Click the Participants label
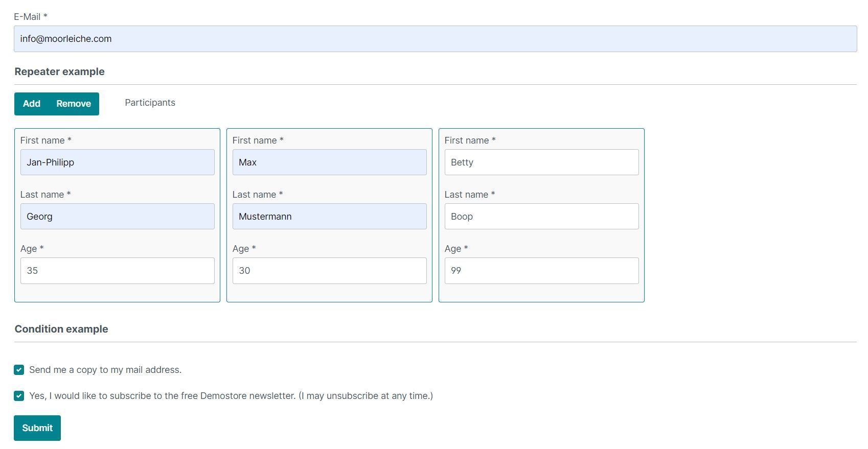The image size is (868, 449). click(x=150, y=103)
